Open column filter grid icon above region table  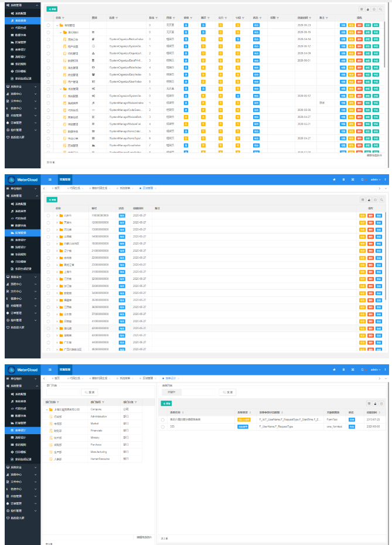363,200
